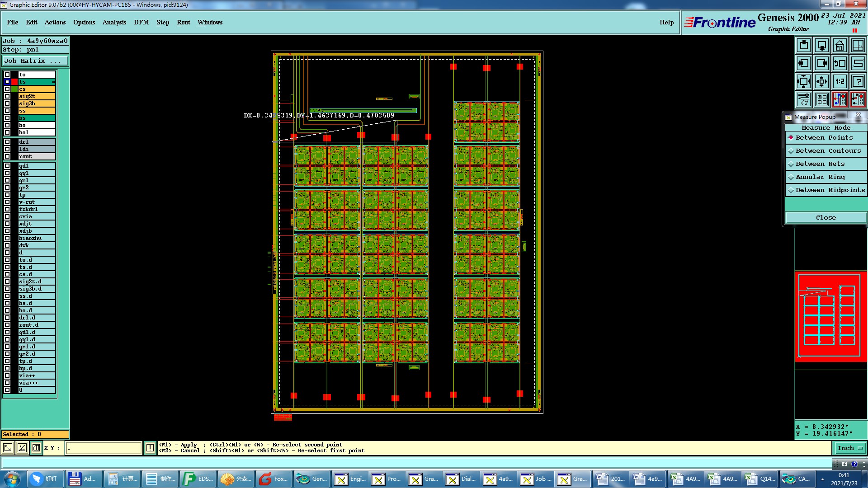Click in the X Y coordinate input field
Screen dimensions: 868x488
[x=104, y=448]
